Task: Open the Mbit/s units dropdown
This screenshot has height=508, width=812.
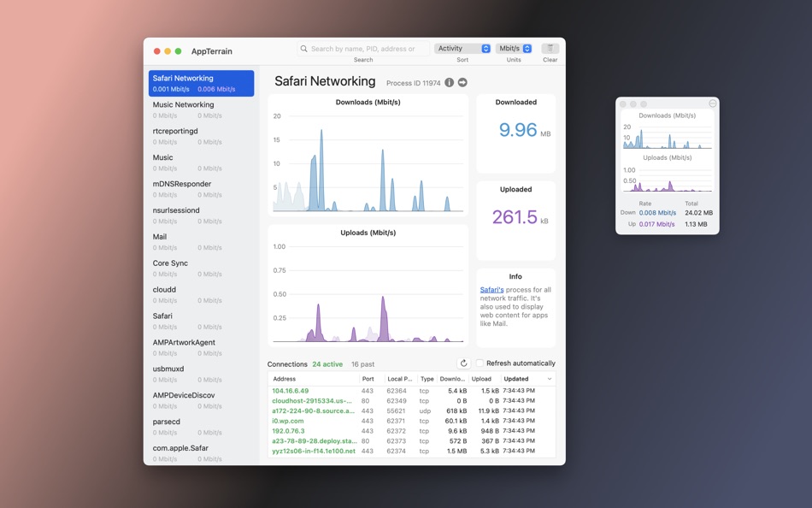Action: pos(514,48)
